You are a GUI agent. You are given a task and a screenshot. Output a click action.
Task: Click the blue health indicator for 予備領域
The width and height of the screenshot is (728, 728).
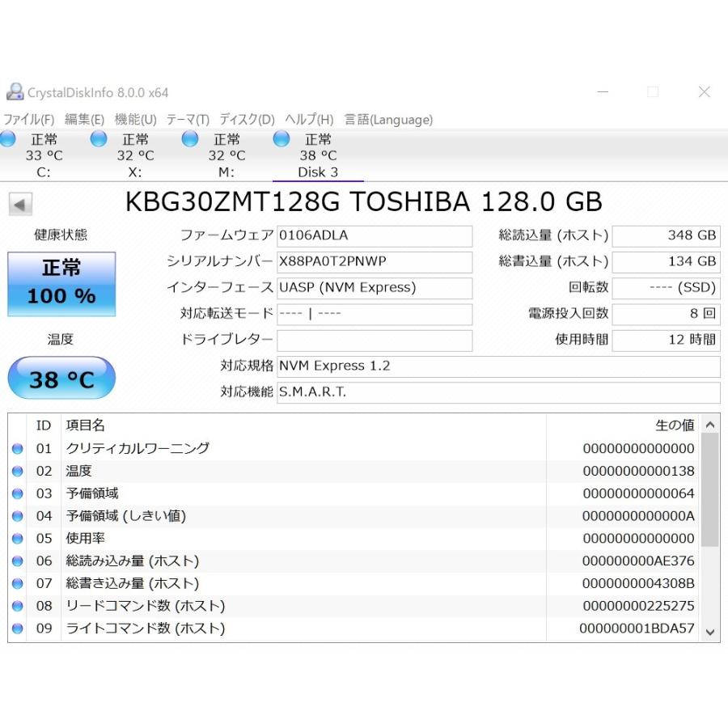point(17,493)
